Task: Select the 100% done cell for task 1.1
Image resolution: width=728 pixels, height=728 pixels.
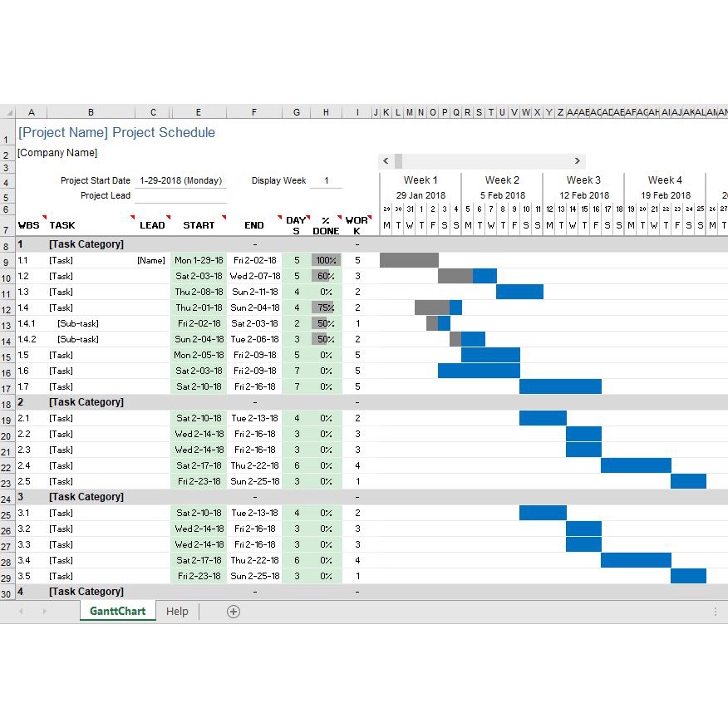Action: 326,260
